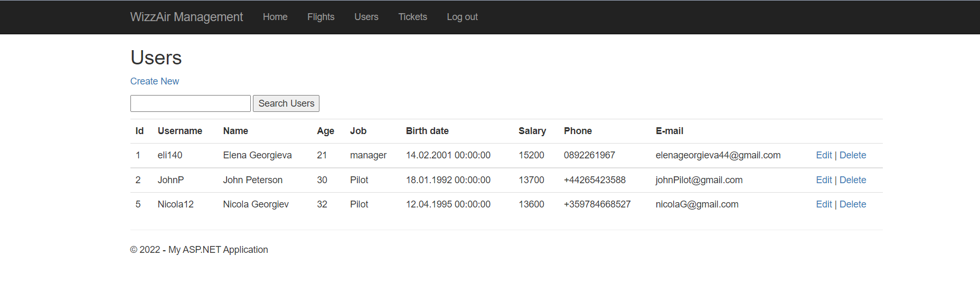This screenshot has height=284, width=980.
Task: Open the Tickets navigation item
Action: pos(413,17)
